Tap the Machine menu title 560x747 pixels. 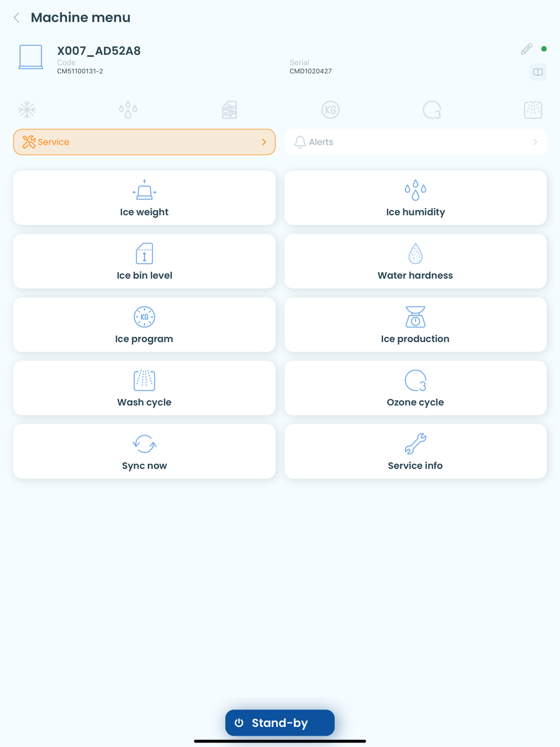[81, 18]
